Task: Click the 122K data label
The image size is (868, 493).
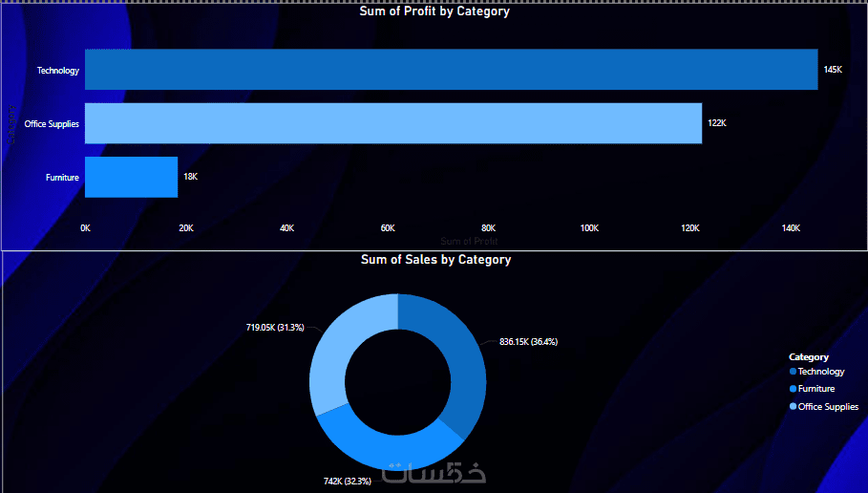Action: coord(717,123)
